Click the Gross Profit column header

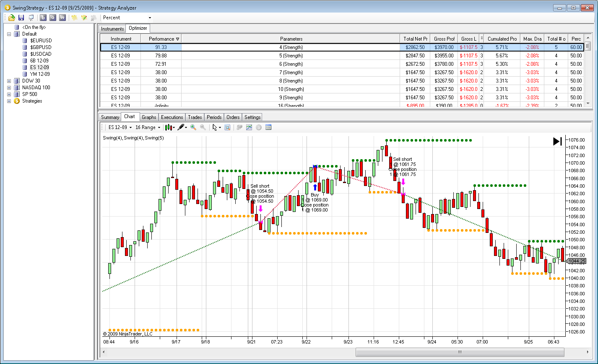pos(444,39)
